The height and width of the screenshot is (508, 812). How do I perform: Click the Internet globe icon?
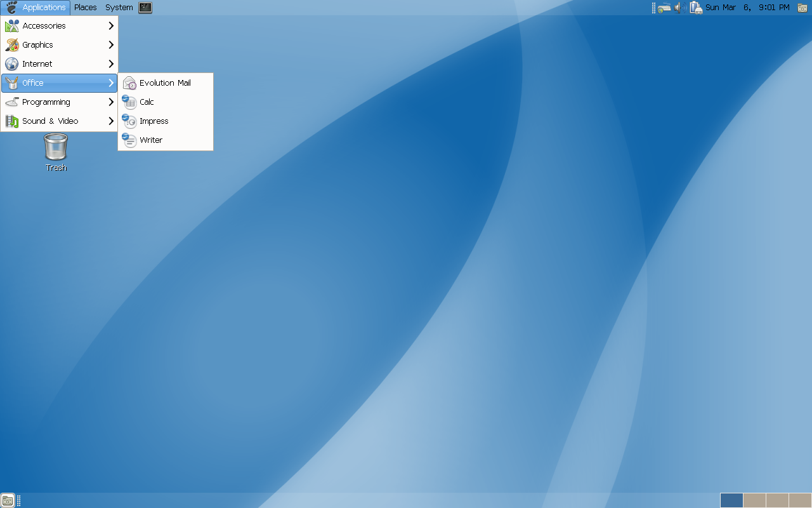pos(11,64)
